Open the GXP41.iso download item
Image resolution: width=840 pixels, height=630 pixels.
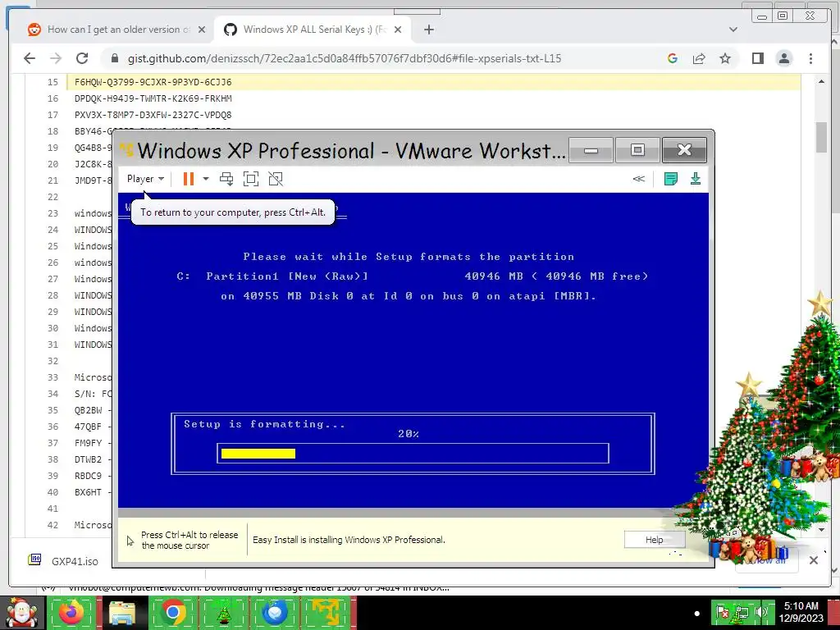(64, 561)
